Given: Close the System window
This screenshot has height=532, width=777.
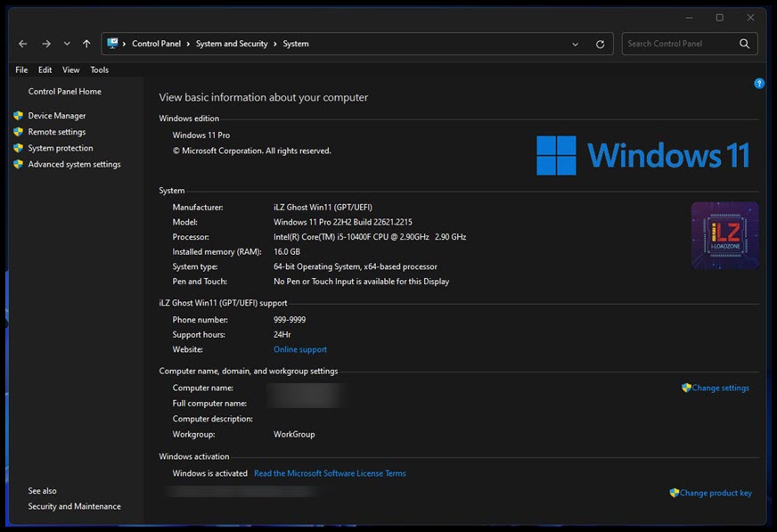Looking at the screenshot, I should 751,18.
